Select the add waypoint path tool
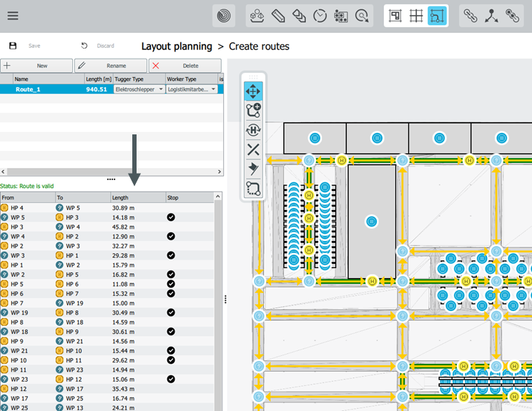 [x=253, y=111]
